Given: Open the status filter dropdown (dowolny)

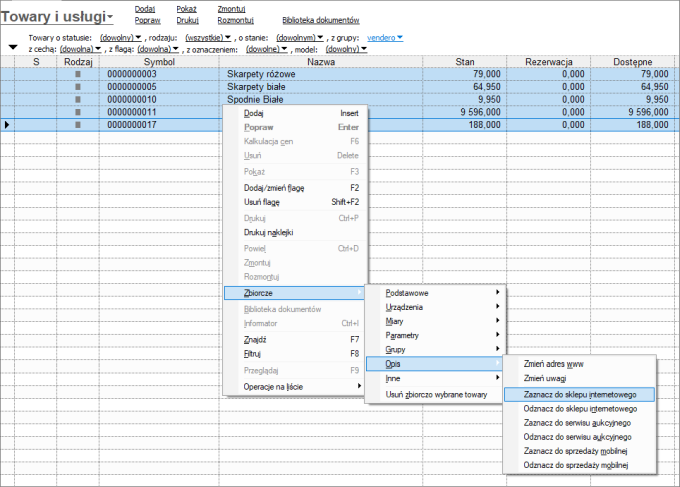Looking at the screenshot, I should click(x=121, y=37).
